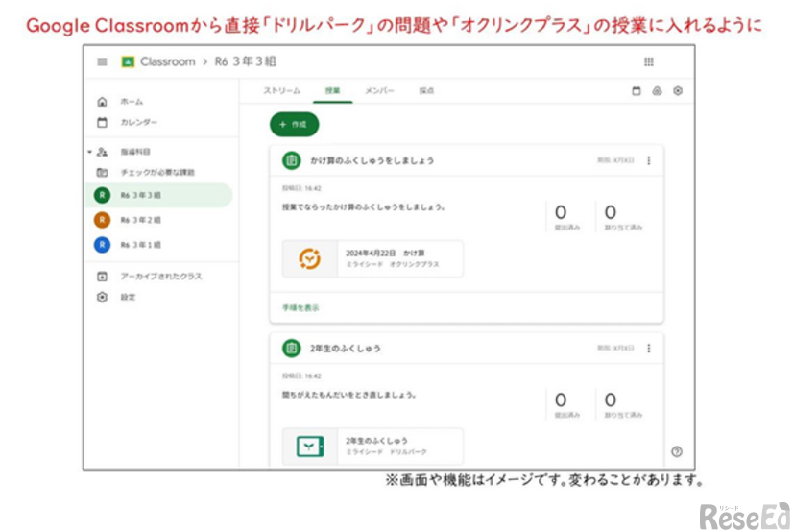Click the blue R avatar for R6 3年1組

pos(102,245)
